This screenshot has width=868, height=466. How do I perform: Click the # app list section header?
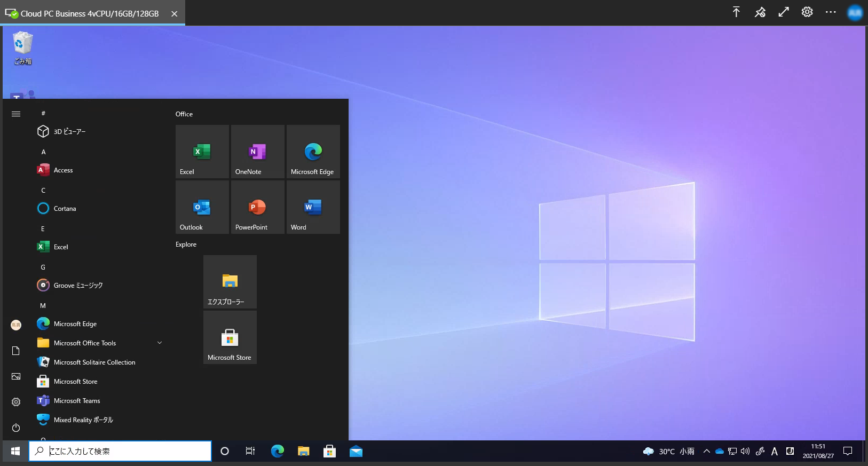43,113
